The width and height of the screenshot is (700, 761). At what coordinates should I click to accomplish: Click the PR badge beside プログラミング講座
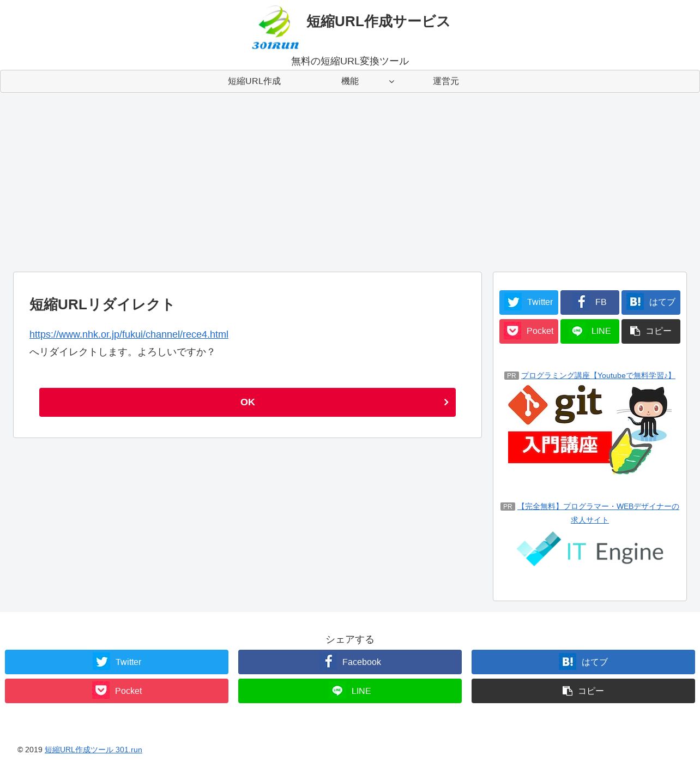511,375
